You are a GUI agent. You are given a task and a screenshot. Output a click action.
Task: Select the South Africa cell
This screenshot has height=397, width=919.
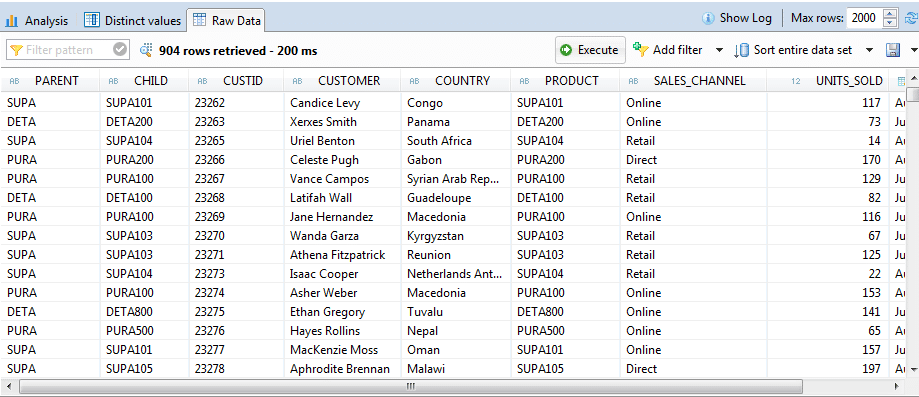point(455,141)
